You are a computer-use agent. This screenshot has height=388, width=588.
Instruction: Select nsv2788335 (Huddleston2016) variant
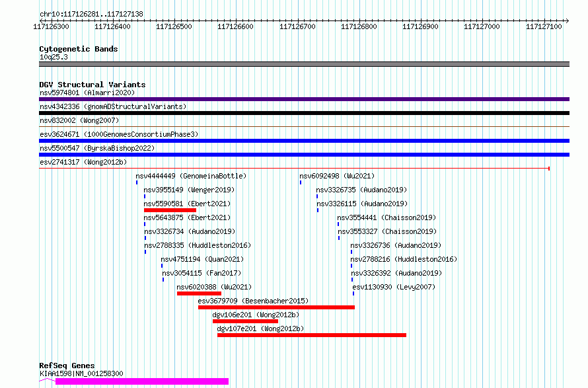198,245
